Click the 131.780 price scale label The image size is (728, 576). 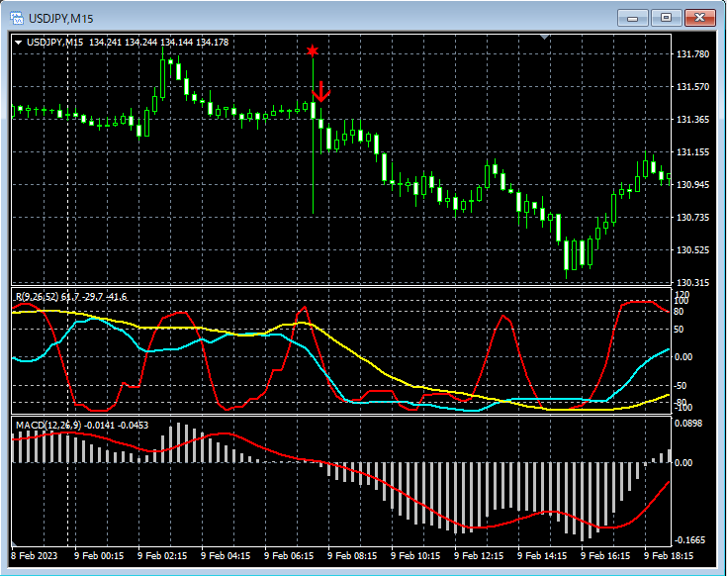[693, 54]
